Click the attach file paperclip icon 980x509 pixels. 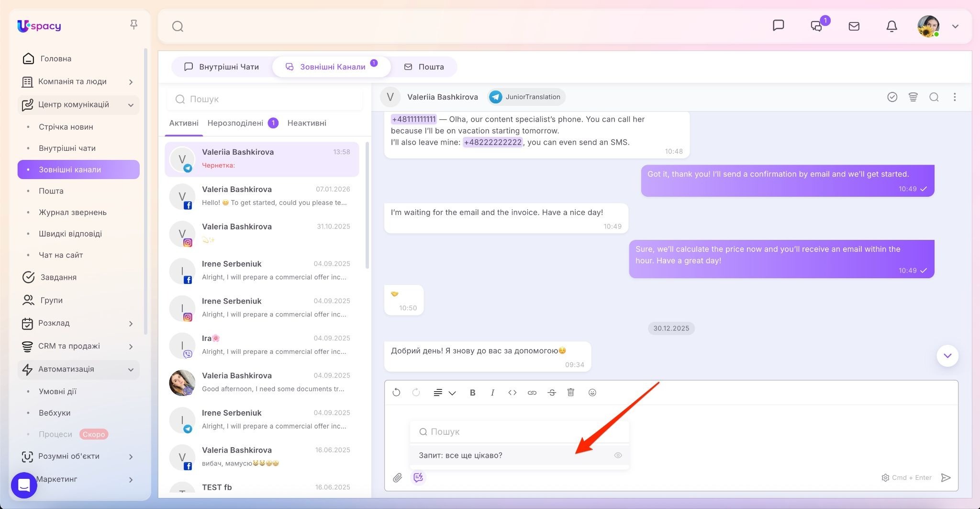pyautogui.click(x=398, y=477)
